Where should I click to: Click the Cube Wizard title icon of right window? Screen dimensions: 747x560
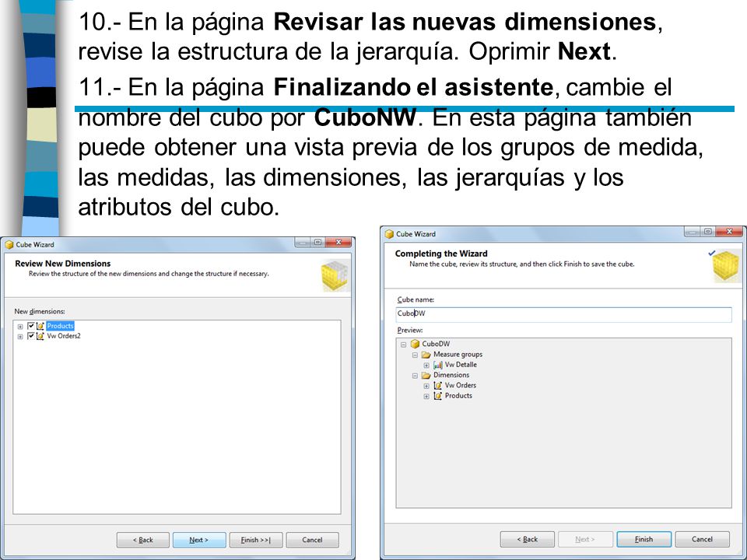pos(389,234)
